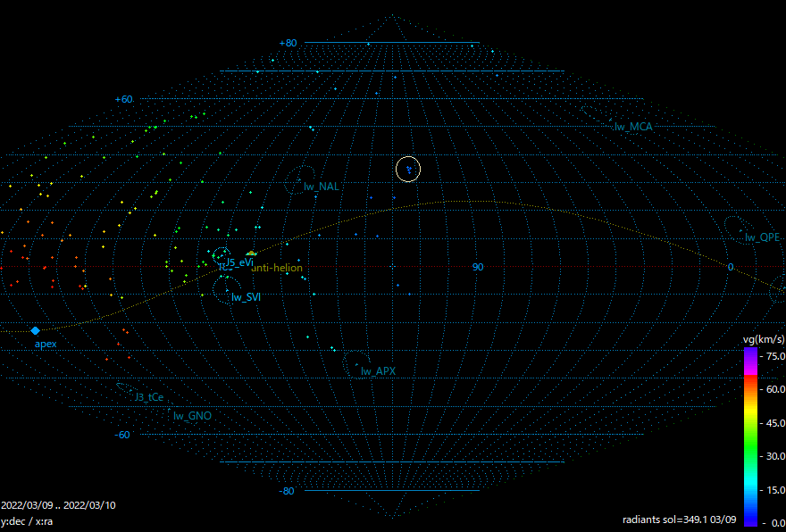786x532 pixels.
Task: Click the y:dec / x:ra axis label
Action: (x=27, y=520)
